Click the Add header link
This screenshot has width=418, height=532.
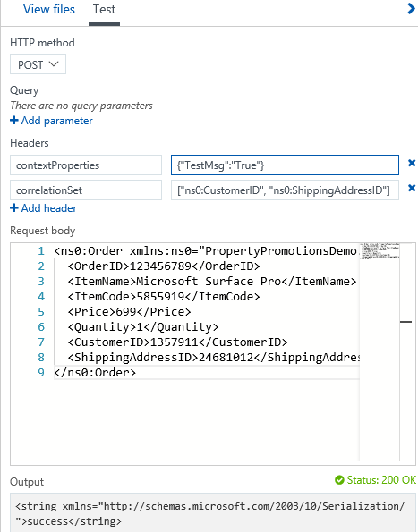tap(43, 208)
